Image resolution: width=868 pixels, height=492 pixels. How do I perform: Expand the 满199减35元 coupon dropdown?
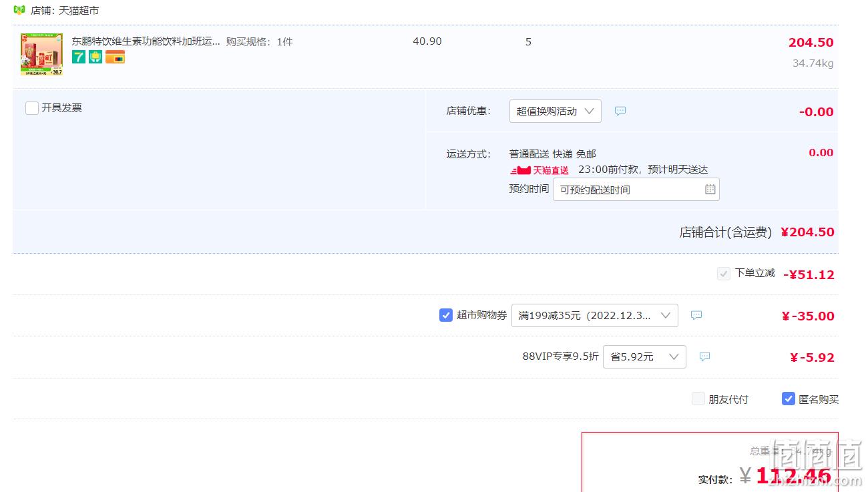(595, 316)
